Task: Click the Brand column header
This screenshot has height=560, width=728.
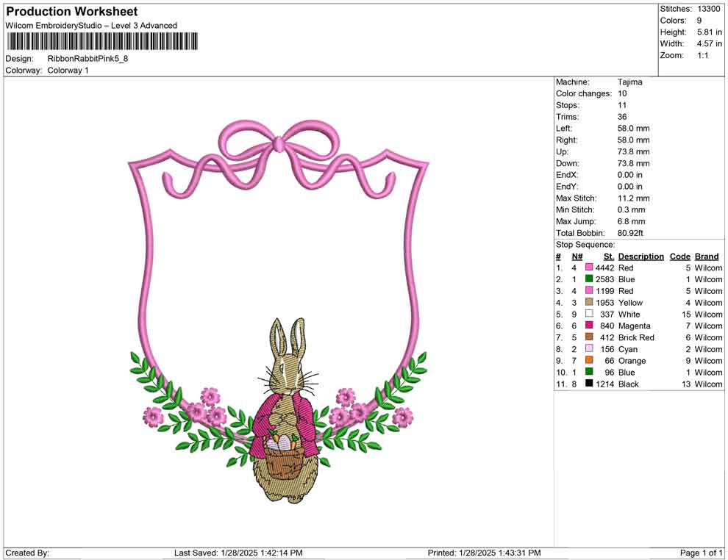Action: (707, 256)
